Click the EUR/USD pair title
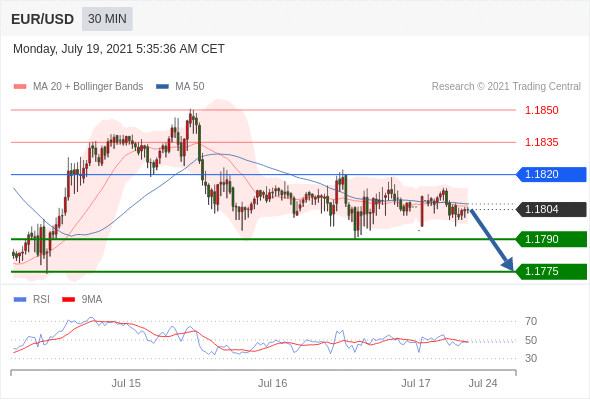 pyautogui.click(x=43, y=19)
